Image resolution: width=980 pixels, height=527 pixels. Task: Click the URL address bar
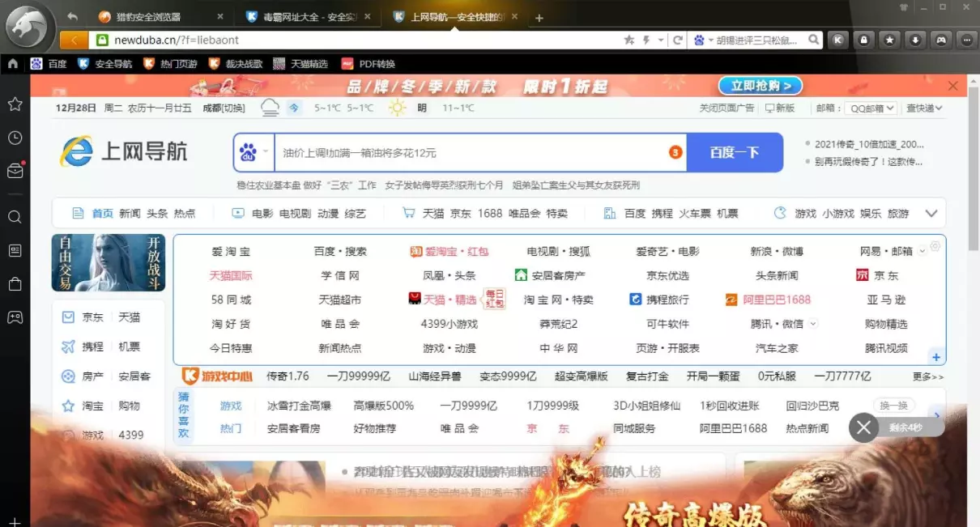pyautogui.click(x=356, y=40)
